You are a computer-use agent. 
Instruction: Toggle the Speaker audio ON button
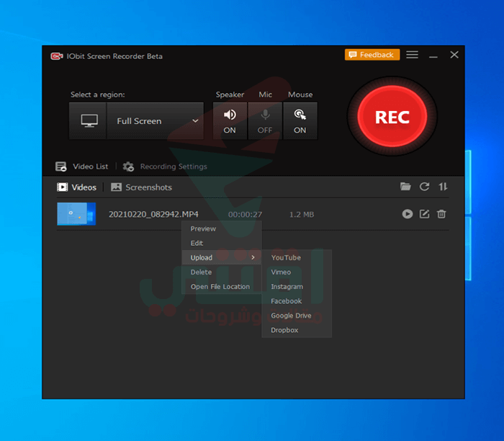coord(230,121)
